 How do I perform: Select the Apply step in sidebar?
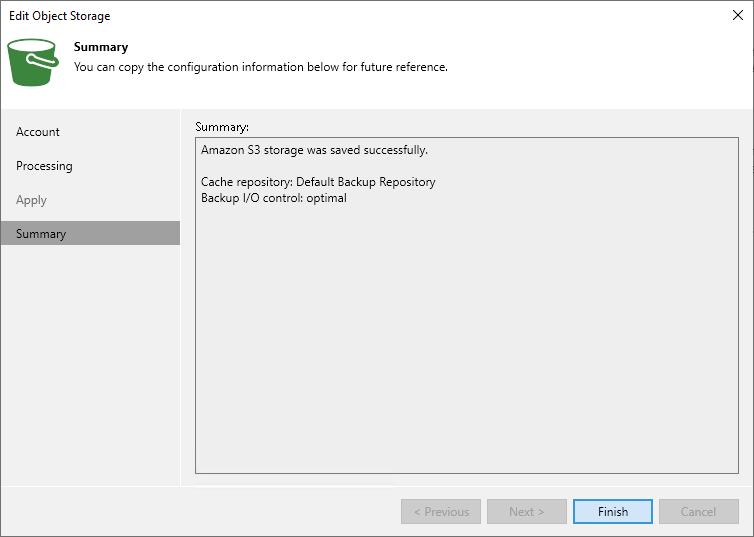[x=90, y=200]
